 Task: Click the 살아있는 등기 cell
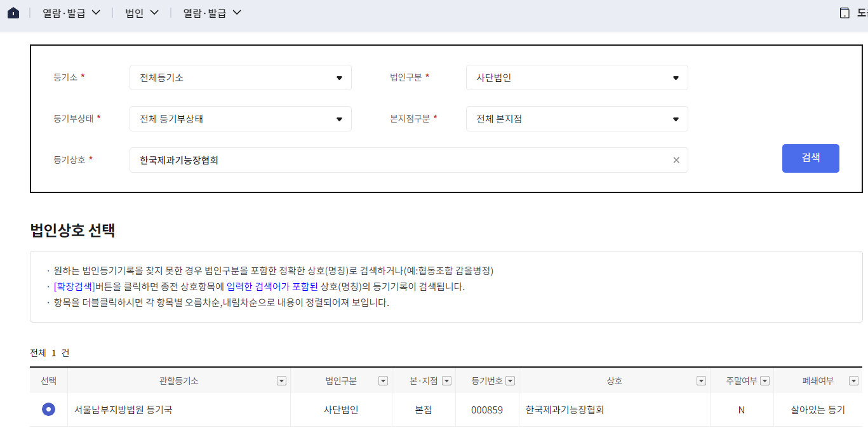818,410
